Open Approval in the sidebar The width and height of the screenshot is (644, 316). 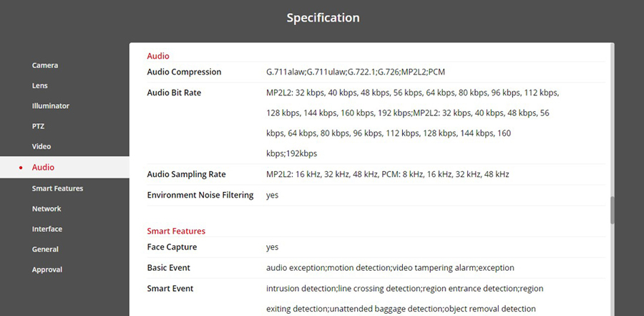[x=47, y=269]
